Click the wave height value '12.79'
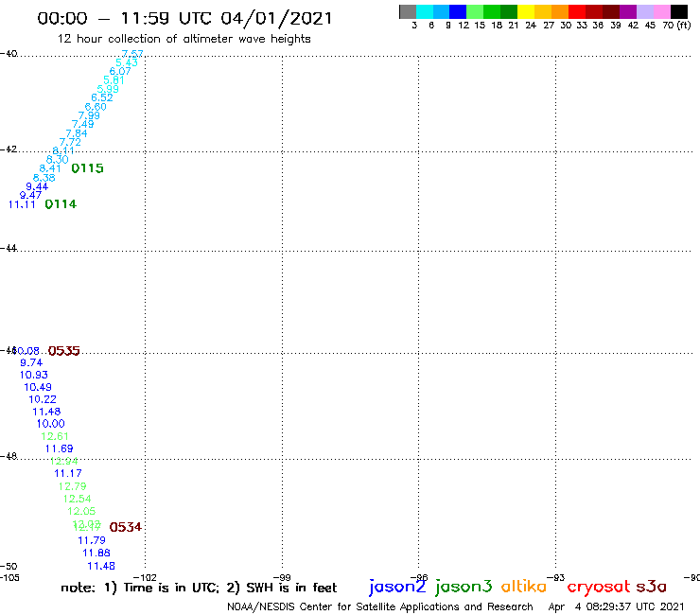 pos(72,486)
